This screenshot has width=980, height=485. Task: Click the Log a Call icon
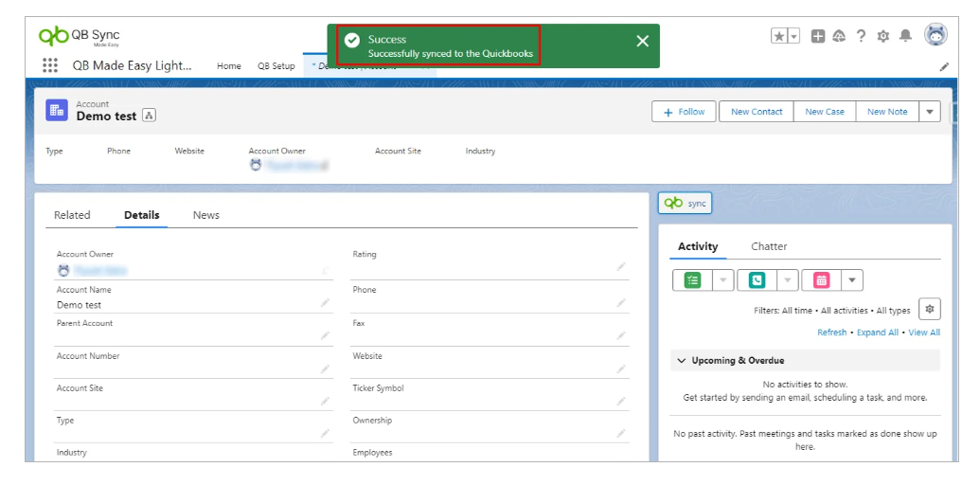(x=757, y=280)
